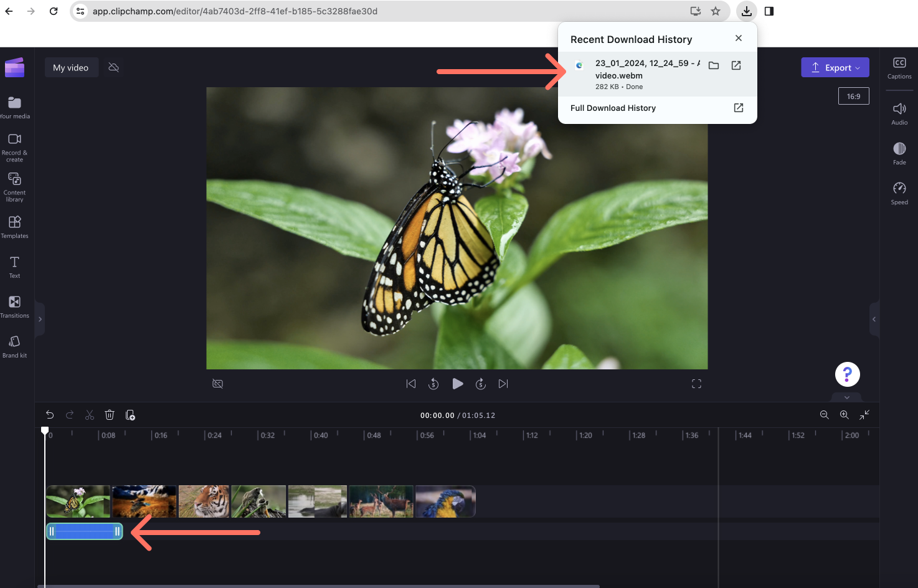Open downloaded webm file externally
This screenshot has width=918, height=588.
[x=736, y=65]
